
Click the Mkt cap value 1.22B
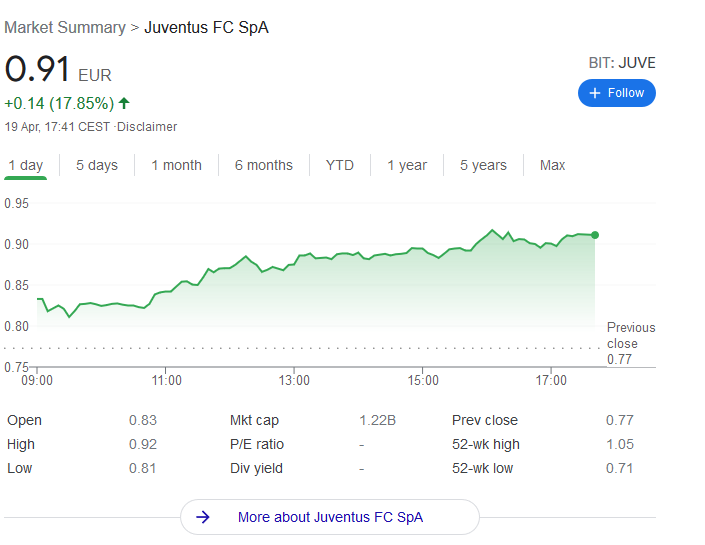[x=377, y=420]
